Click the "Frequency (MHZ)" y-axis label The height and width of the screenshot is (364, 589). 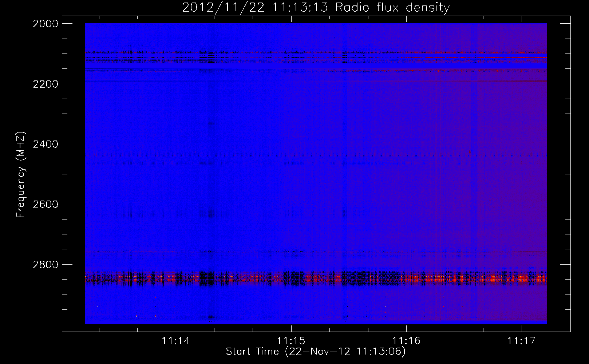pyautogui.click(x=21, y=175)
